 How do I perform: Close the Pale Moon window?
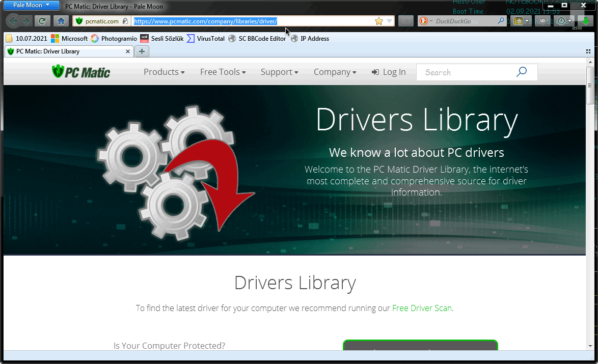pos(584,5)
